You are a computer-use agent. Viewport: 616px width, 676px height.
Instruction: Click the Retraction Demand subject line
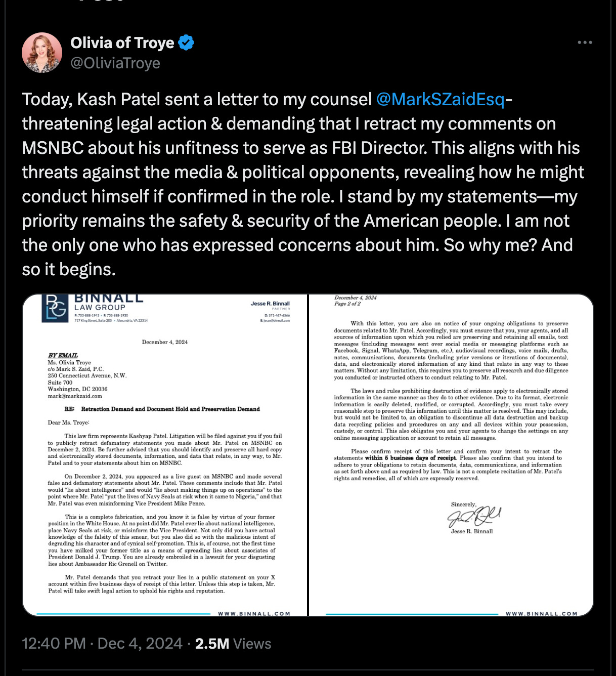pos(162,409)
